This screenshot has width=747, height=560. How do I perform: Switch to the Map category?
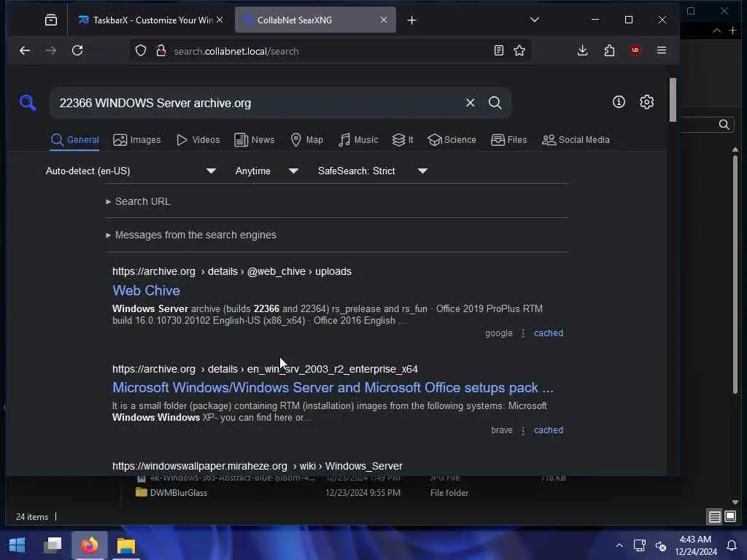(307, 140)
